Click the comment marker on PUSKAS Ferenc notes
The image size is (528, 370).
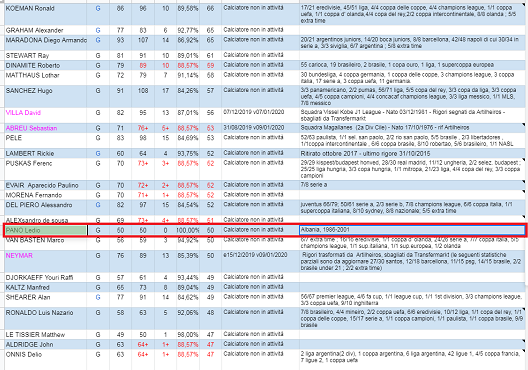tap(523, 160)
